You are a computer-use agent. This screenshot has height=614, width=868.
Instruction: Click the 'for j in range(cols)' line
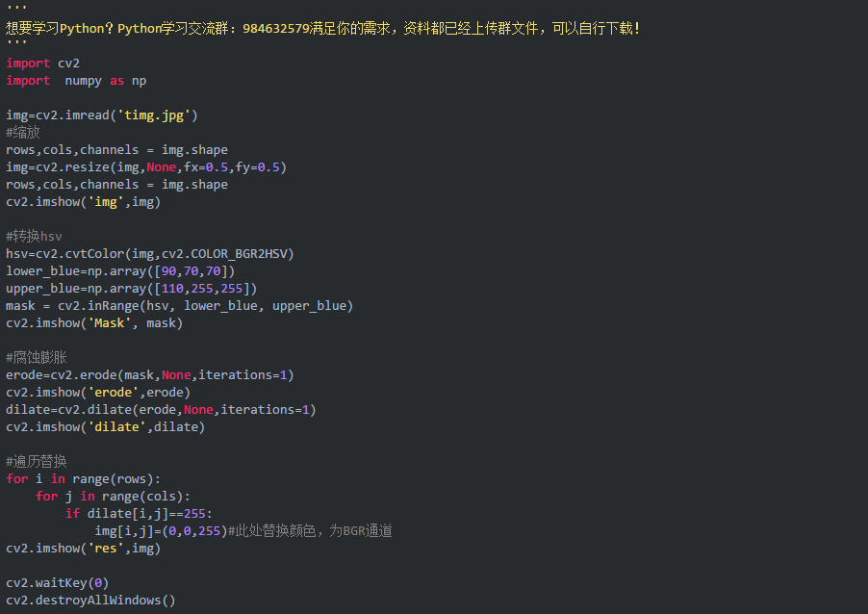click(113, 496)
